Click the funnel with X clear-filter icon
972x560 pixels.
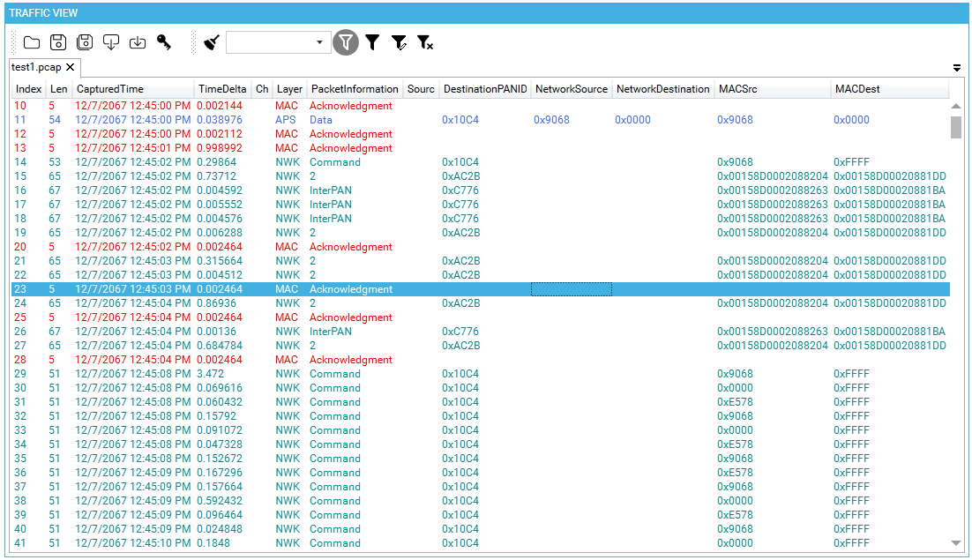(x=425, y=42)
